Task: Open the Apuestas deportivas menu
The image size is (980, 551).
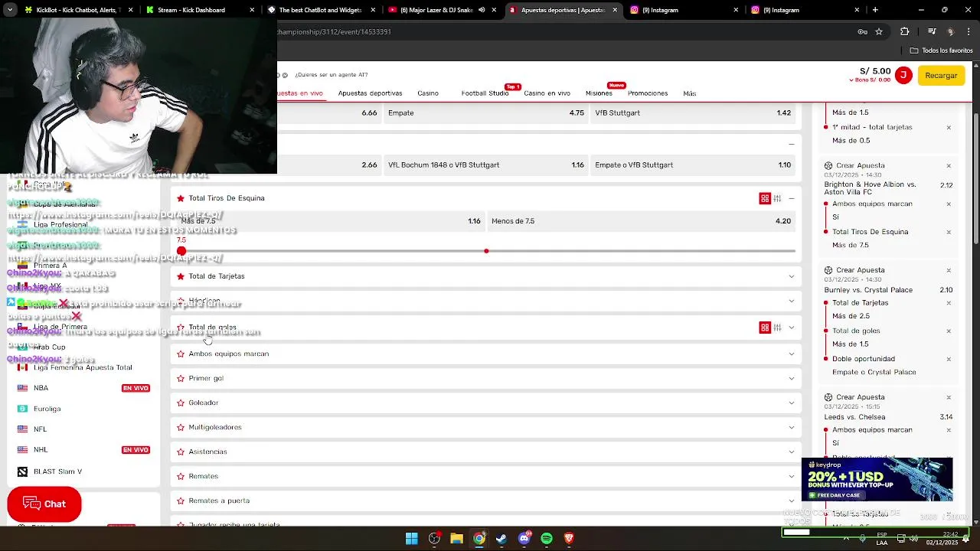Action: tap(370, 93)
